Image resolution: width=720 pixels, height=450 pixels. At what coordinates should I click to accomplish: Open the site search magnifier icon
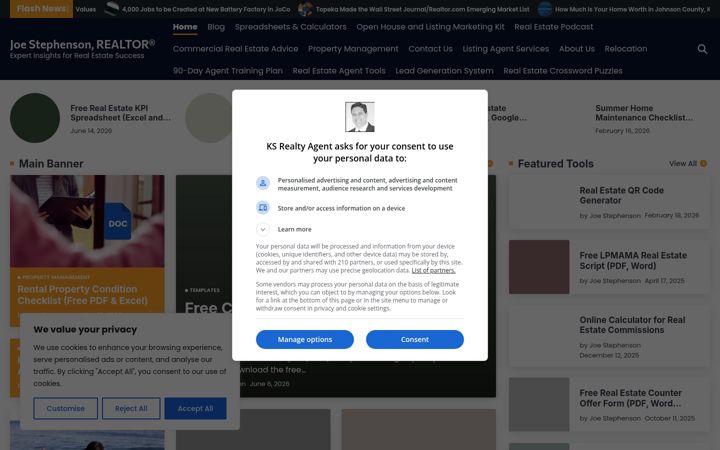tap(702, 49)
